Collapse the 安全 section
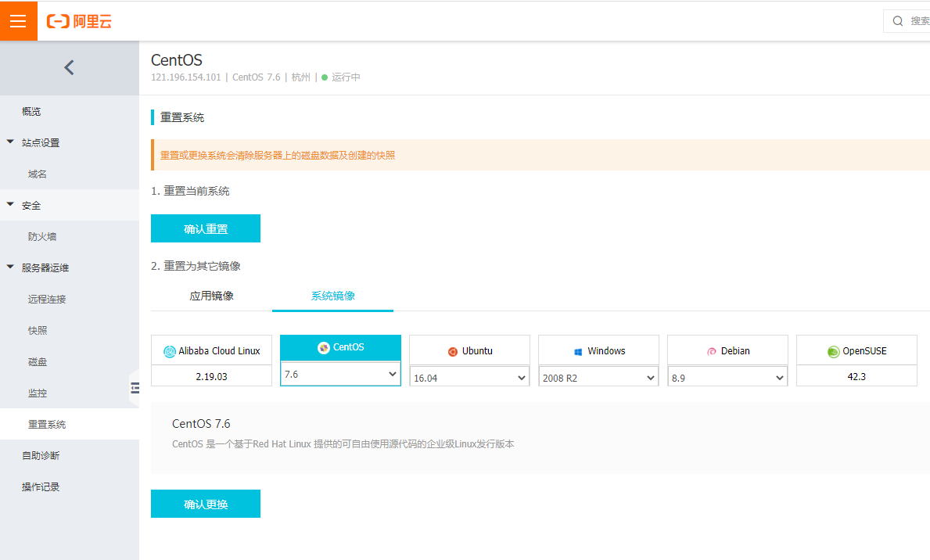930x560 pixels. tap(10, 205)
